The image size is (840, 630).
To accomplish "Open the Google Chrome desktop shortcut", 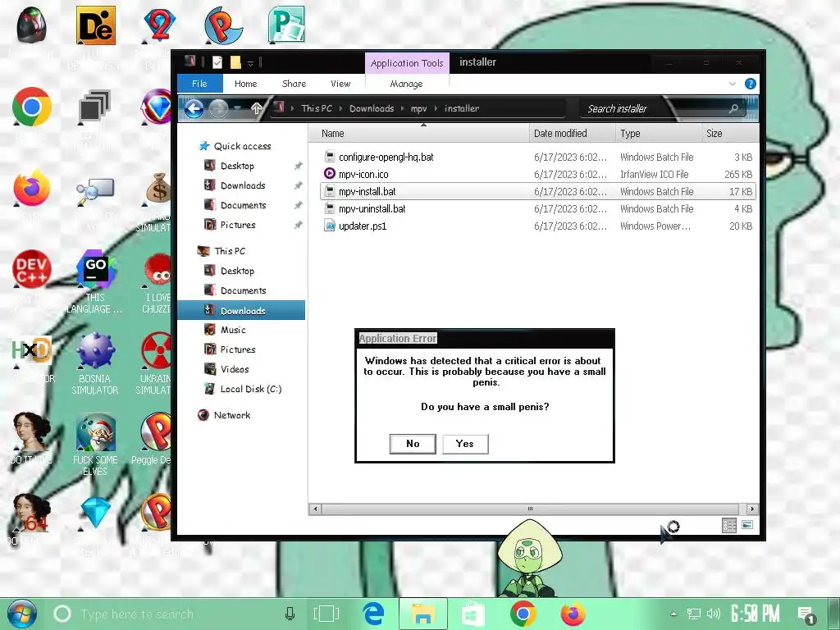I will tap(32, 107).
